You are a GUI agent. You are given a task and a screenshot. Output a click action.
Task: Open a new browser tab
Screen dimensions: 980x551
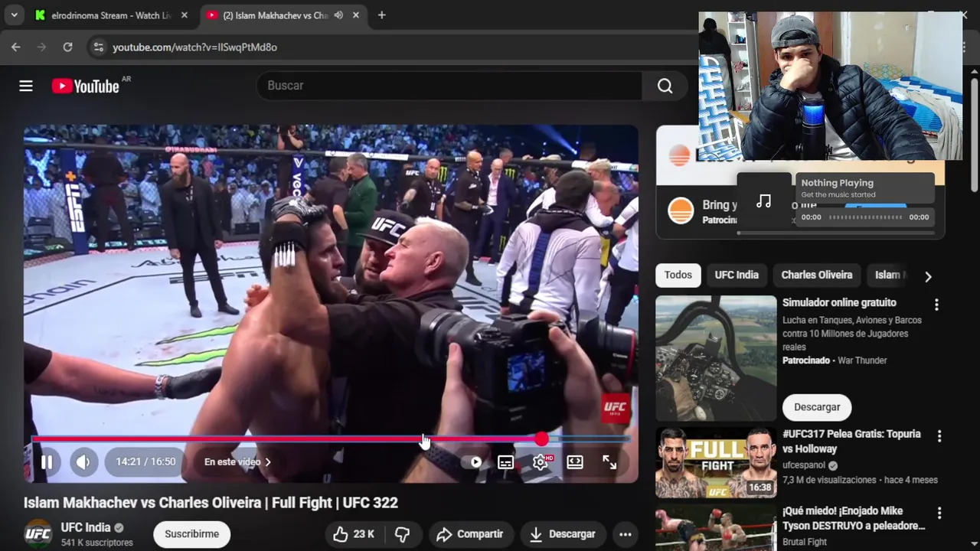click(x=381, y=15)
